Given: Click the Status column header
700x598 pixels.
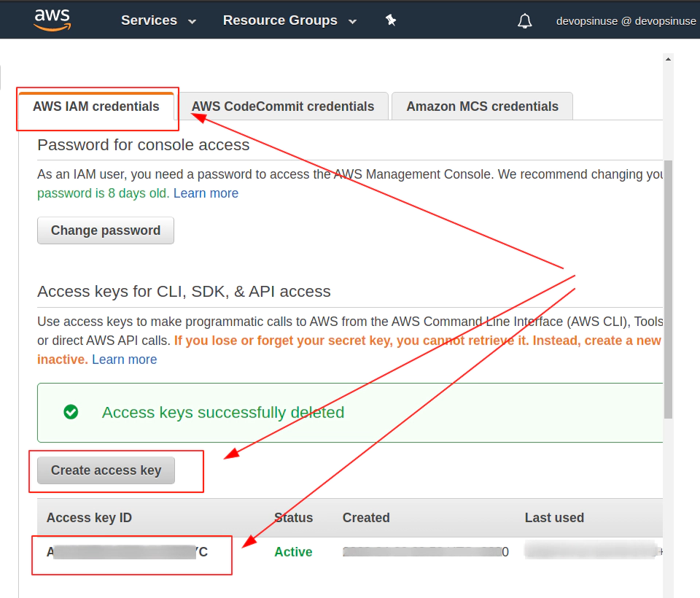Looking at the screenshot, I should pos(293,518).
